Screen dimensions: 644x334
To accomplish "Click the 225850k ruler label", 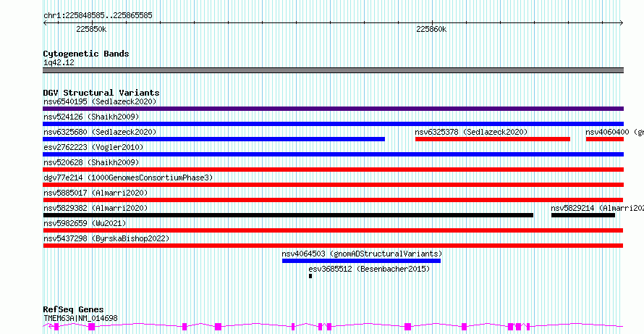I will tap(91, 29).
